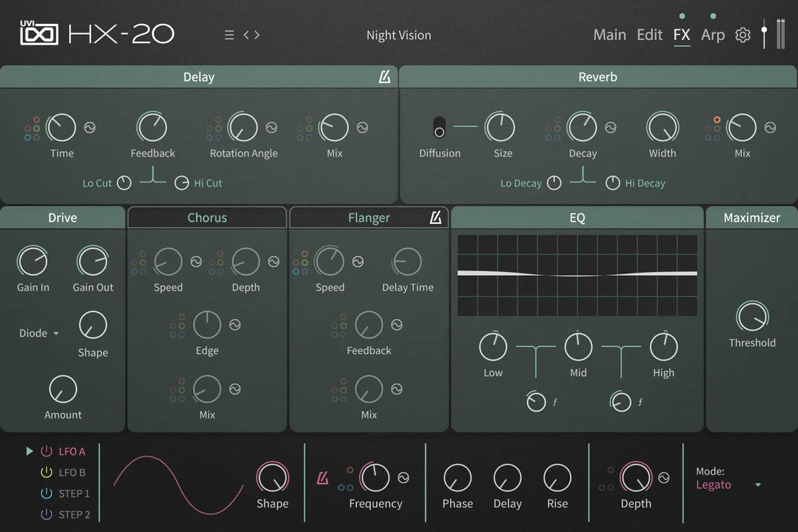The width and height of the screenshot is (798, 532).
Task: Click the modulation wave icon beside Delay Time
Action: click(x=90, y=127)
